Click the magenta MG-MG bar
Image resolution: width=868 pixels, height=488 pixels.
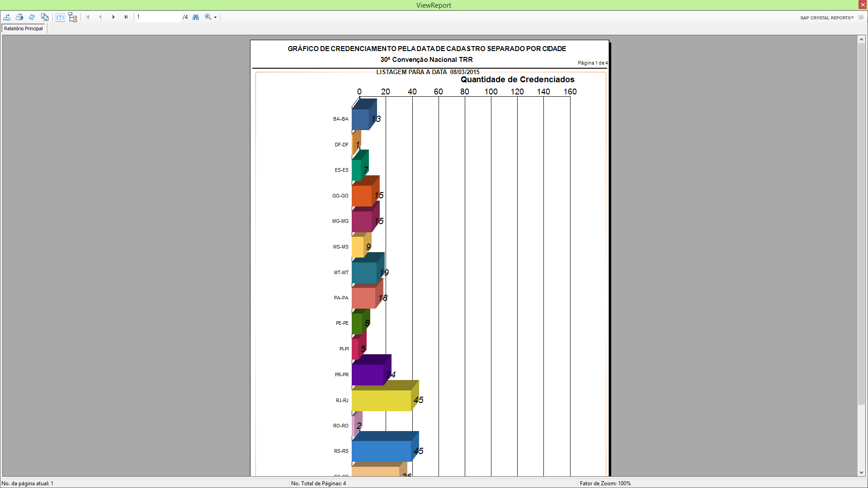point(362,221)
